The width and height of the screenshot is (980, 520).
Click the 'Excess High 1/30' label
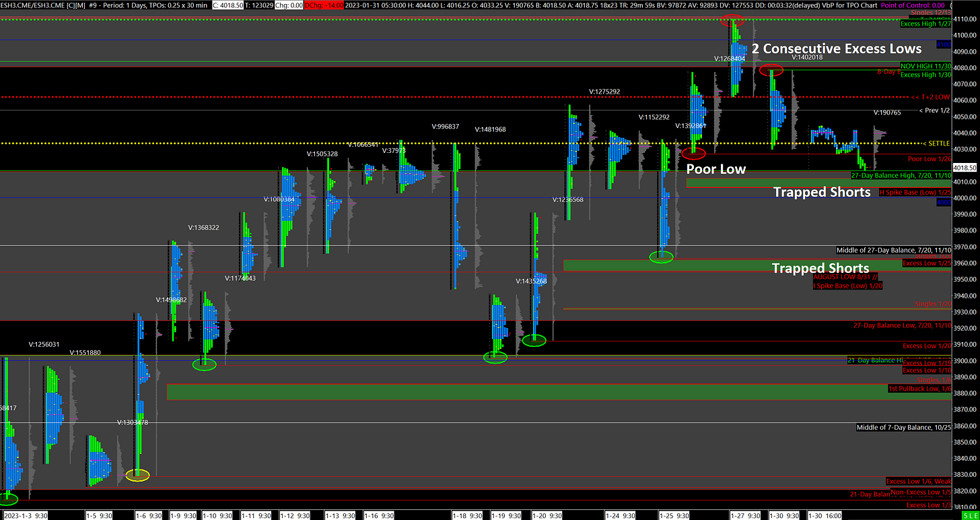pyautogui.click(x=924, y=74)
